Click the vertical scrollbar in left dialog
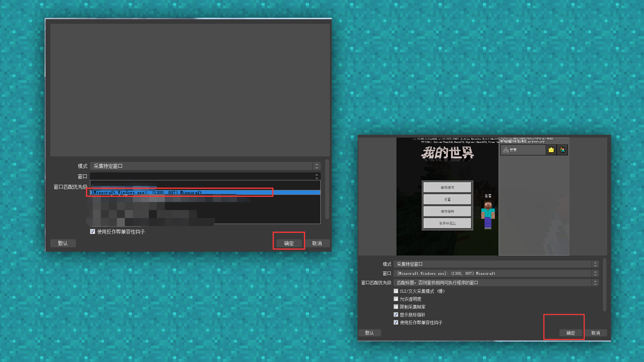This screenshot has width=644, height=362. (327, 189)
